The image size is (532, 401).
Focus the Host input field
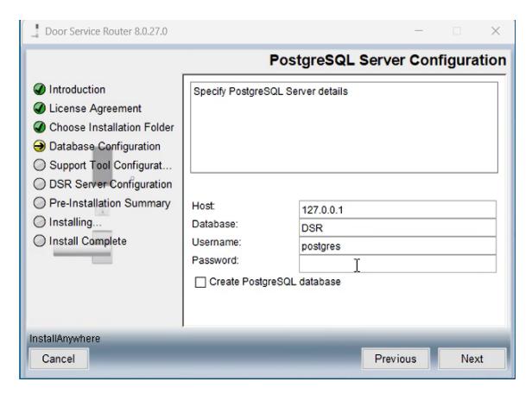(397, 209)
